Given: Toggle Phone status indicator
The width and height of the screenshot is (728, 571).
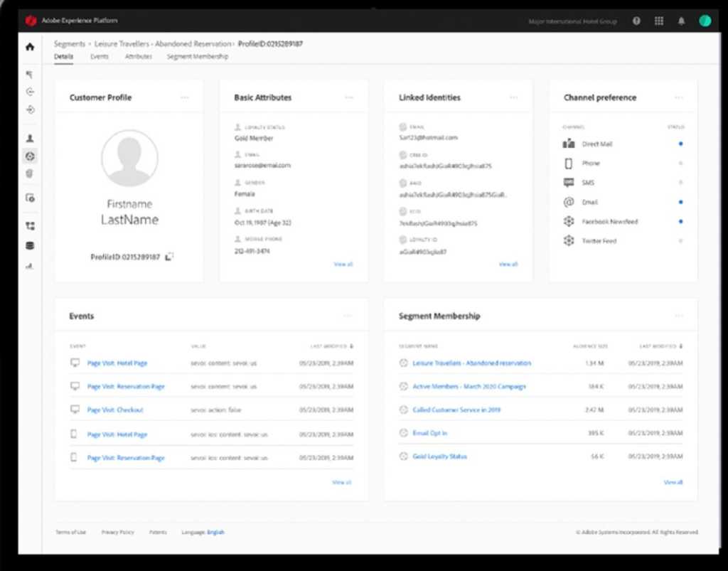Looking at the screenshot, I should [x=680, y=164].
